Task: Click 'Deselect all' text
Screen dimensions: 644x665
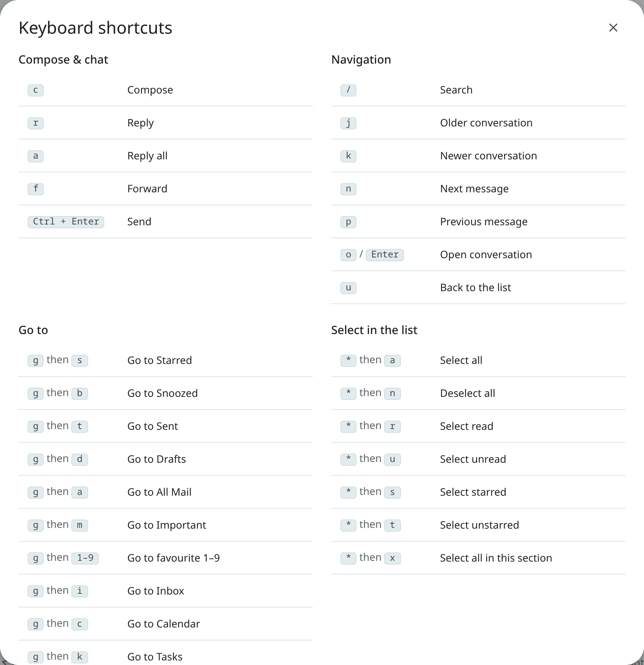Action: 468,393
